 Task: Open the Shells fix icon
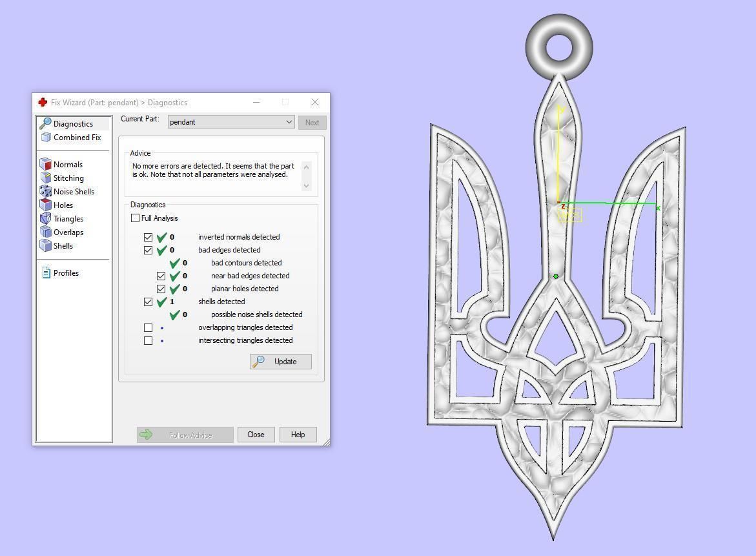[x=45, y=245]
